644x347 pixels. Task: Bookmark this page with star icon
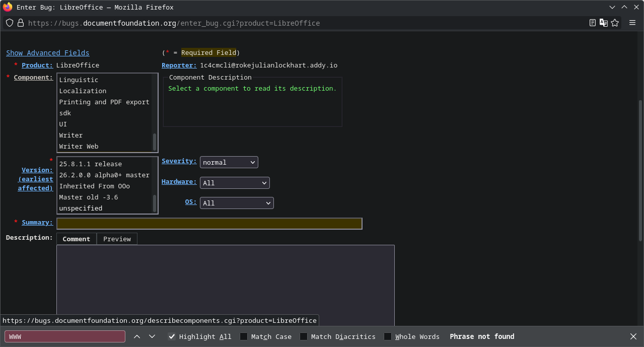point(615,23)
